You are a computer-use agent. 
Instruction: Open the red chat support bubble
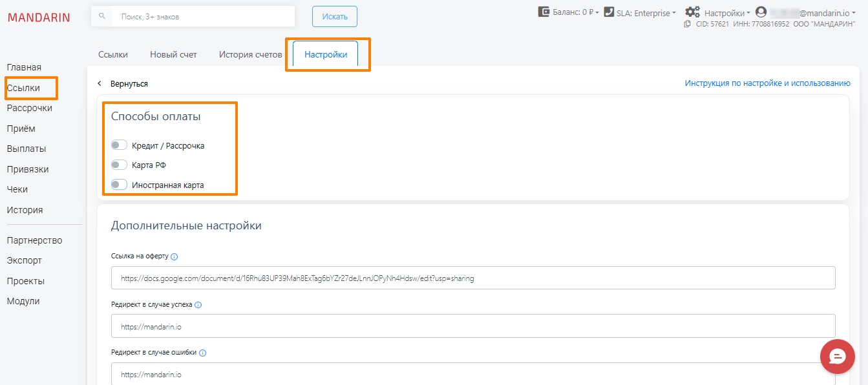coord(838,357)
